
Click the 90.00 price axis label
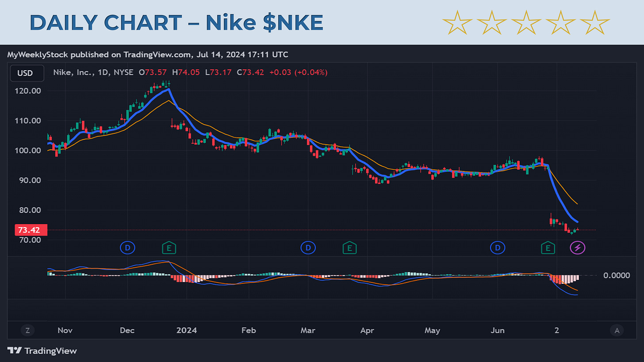click(30, 180)
